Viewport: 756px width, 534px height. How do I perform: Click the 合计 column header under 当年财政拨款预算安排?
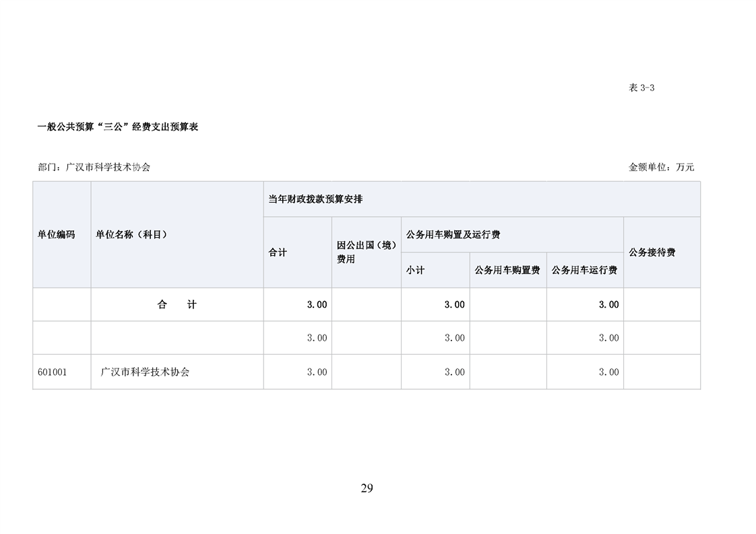click(x=278, y=253)
